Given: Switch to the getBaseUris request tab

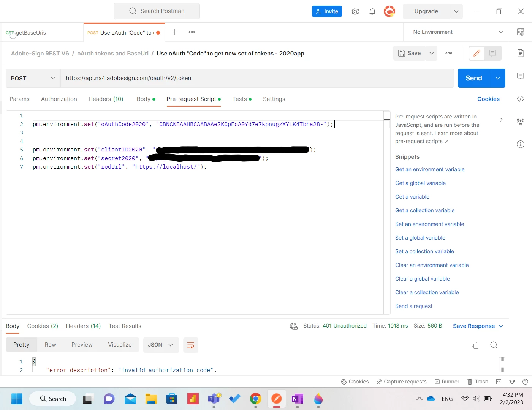Looking at the screenshot, I should (42, 33).
